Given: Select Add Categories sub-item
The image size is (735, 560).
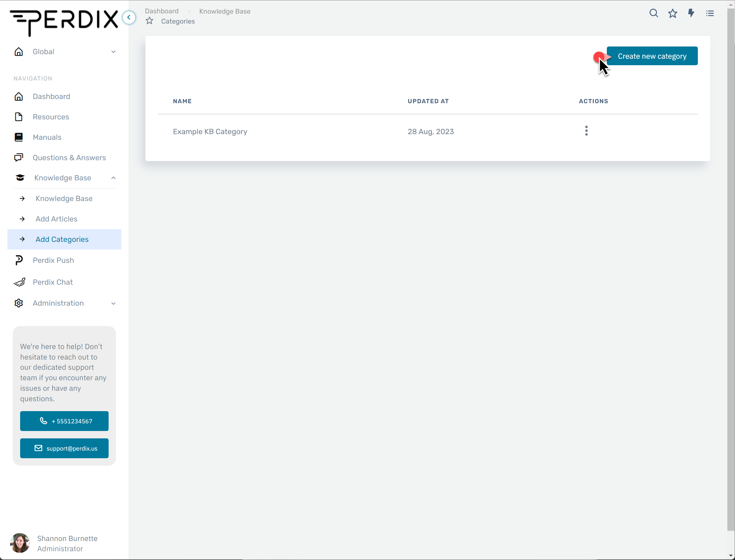Looking at the screenshot, I should 64,239.
